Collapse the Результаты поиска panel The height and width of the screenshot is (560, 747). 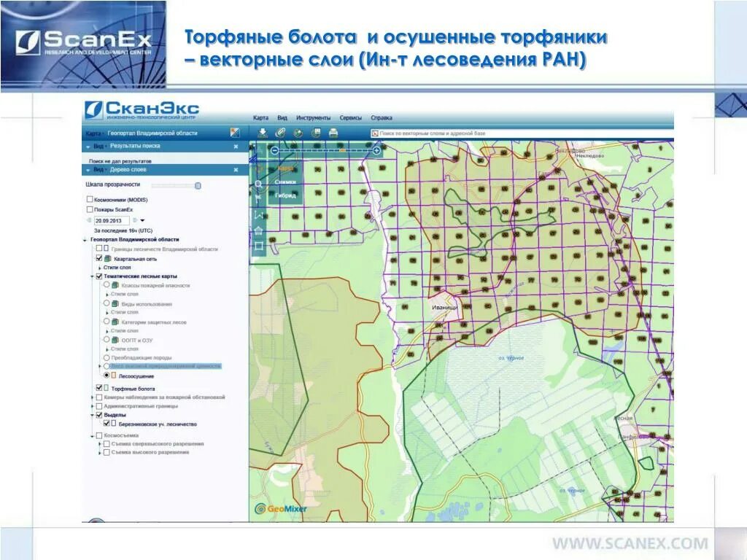pyautogui.click(x=88, y=147)
